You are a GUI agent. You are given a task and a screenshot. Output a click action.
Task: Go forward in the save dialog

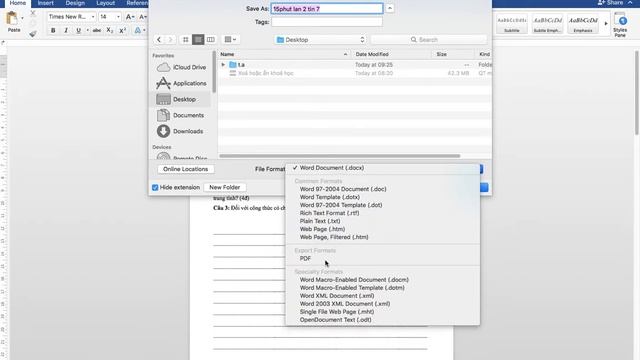[171, 40]
